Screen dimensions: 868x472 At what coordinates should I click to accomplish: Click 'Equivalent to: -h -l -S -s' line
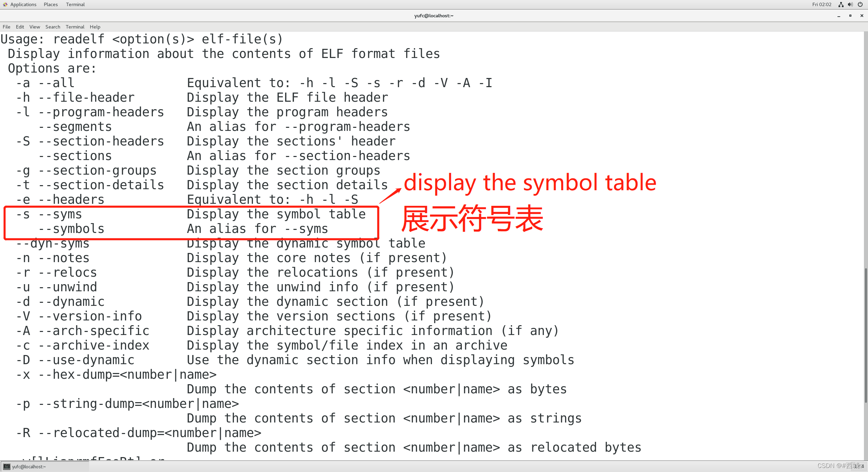click(x=340, y=83)
